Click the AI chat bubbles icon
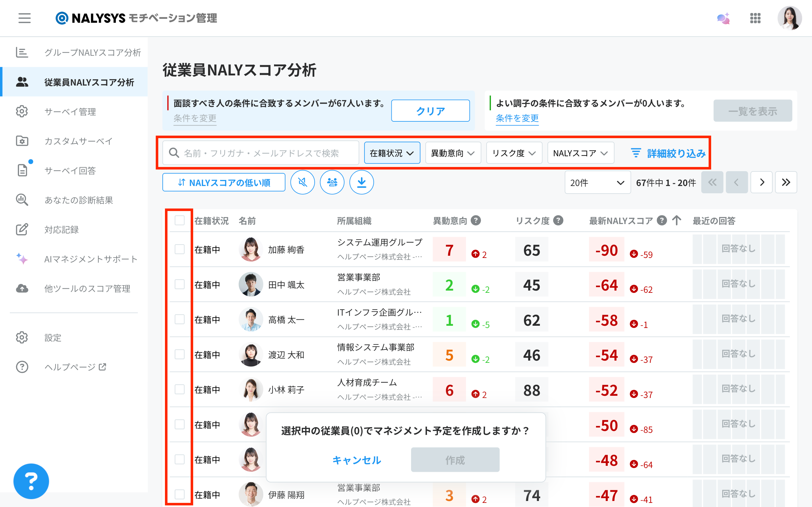The width and height of the screenshot is (812, 507). [723, 18]
